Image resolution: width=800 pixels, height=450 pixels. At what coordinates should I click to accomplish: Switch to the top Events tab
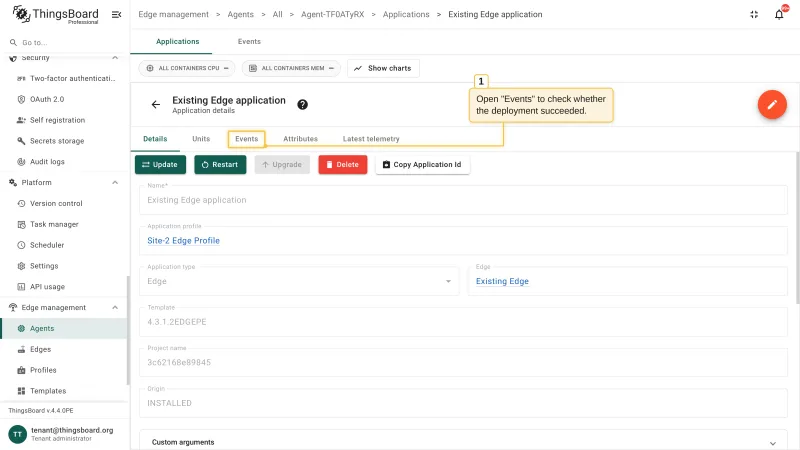(x=249, y=41)
